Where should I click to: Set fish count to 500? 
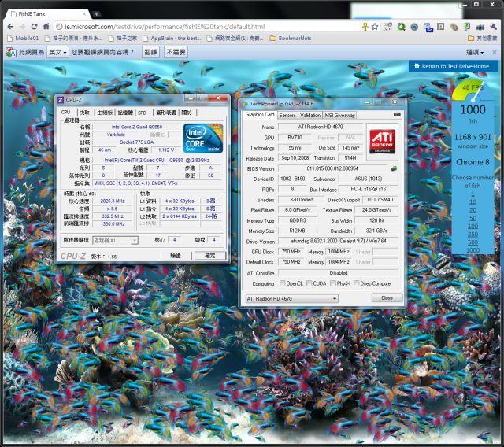pos(472,242)
